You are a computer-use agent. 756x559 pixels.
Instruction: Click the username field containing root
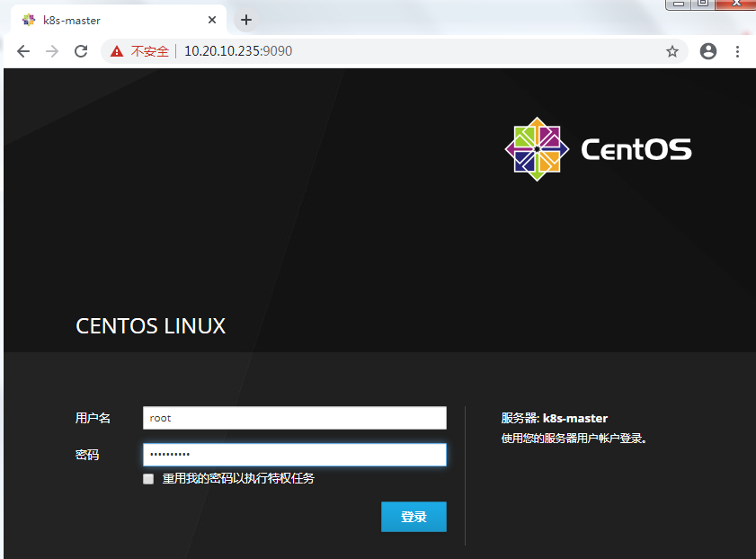[x=295, y=418]
